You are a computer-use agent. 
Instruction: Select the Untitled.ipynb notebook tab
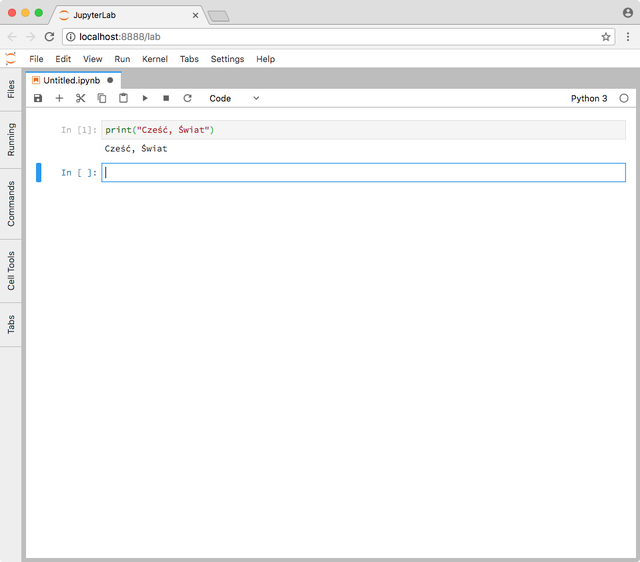70,80
